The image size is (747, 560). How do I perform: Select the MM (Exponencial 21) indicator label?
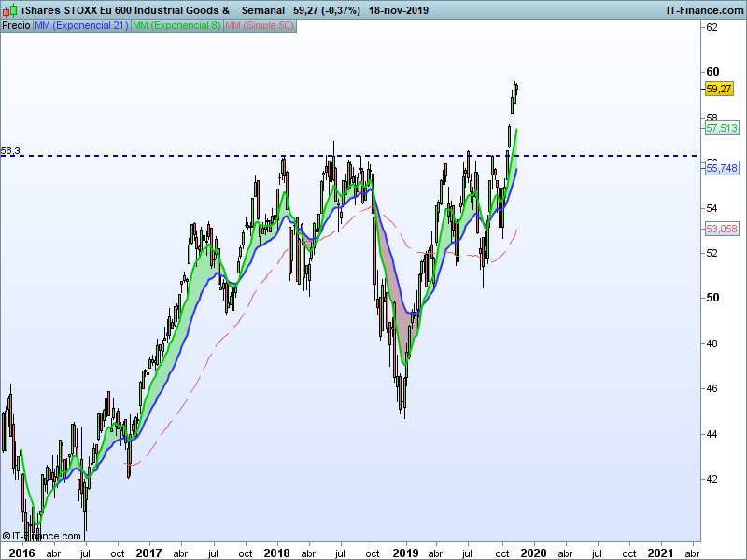81,26
